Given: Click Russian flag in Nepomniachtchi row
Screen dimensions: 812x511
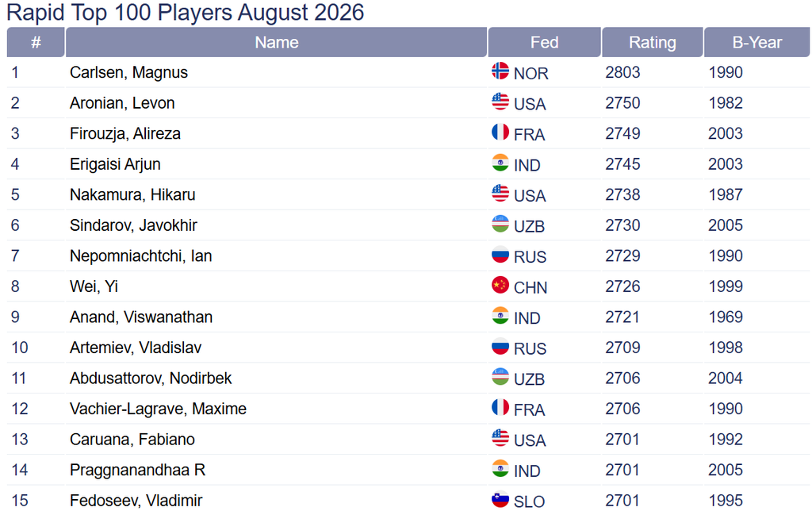Looking at the screenshot, I should (500, 255).
